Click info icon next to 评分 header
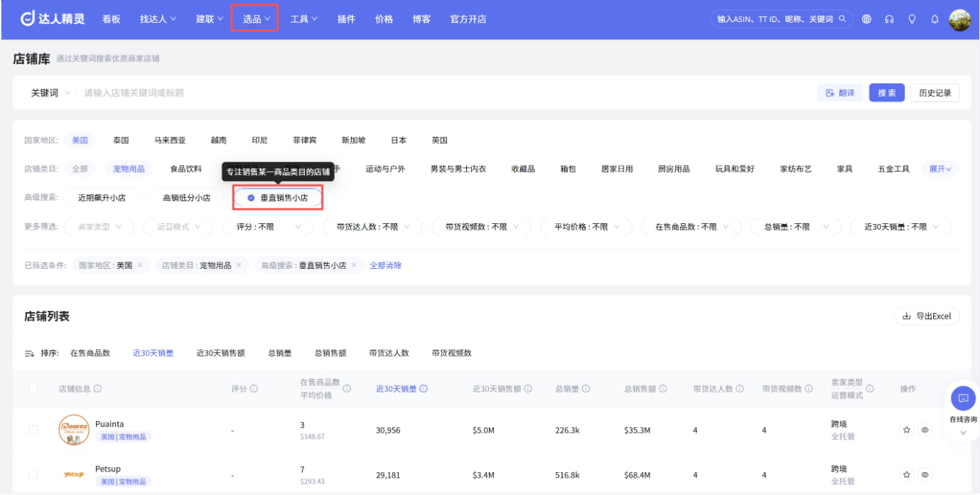980x495 pixels. [x=254, y=389]
